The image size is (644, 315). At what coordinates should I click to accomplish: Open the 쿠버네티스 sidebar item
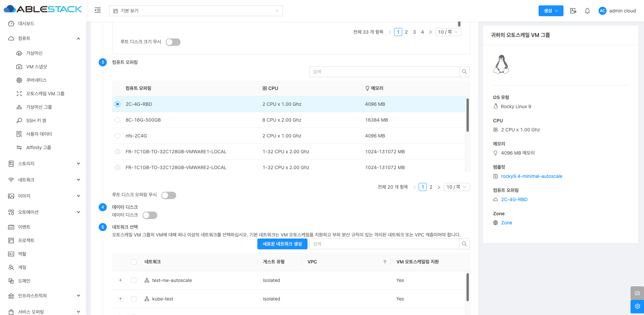coord(36,80)
